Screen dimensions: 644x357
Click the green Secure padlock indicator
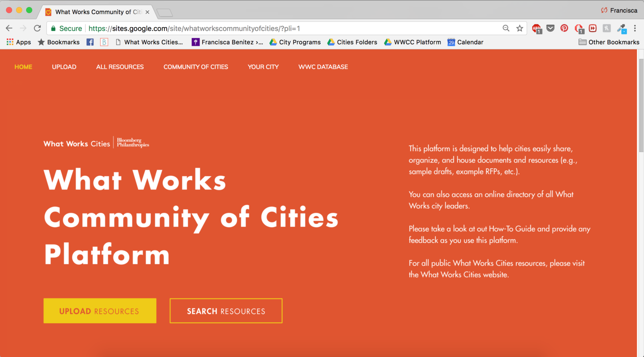click(x=66, y=28)
